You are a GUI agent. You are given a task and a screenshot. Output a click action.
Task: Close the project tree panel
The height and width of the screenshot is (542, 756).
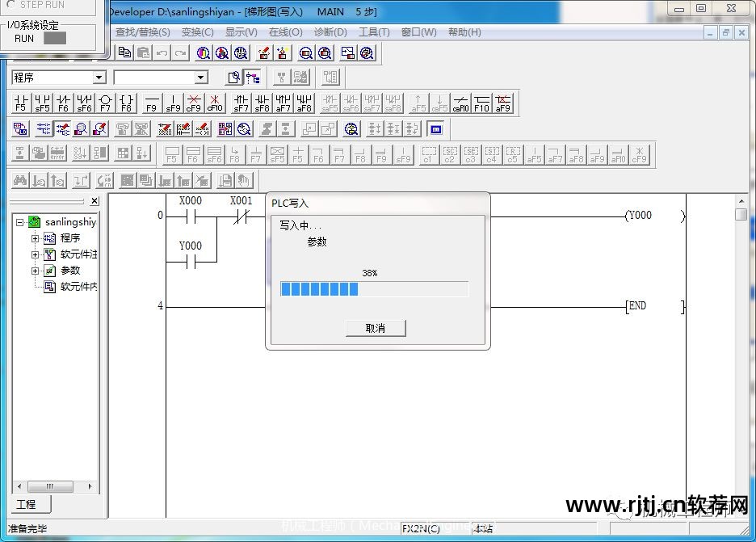coord(95,201)
